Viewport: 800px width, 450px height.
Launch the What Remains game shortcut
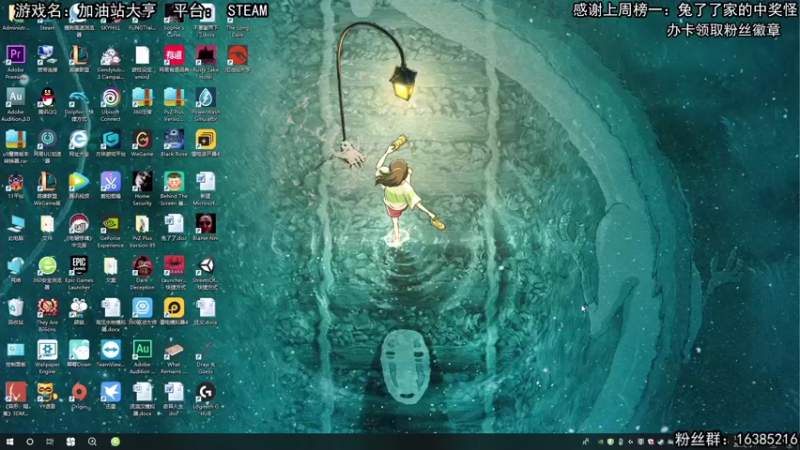173,351
